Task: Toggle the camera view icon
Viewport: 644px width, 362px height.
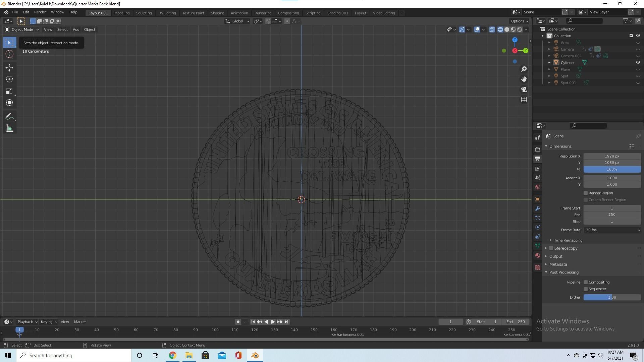Action: coord(524,89)
